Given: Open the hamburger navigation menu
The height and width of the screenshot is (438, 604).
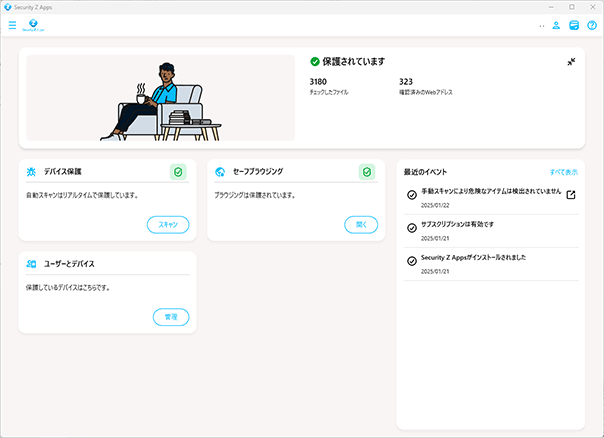Looking at the screenshot, I should (x=12, y=25).
